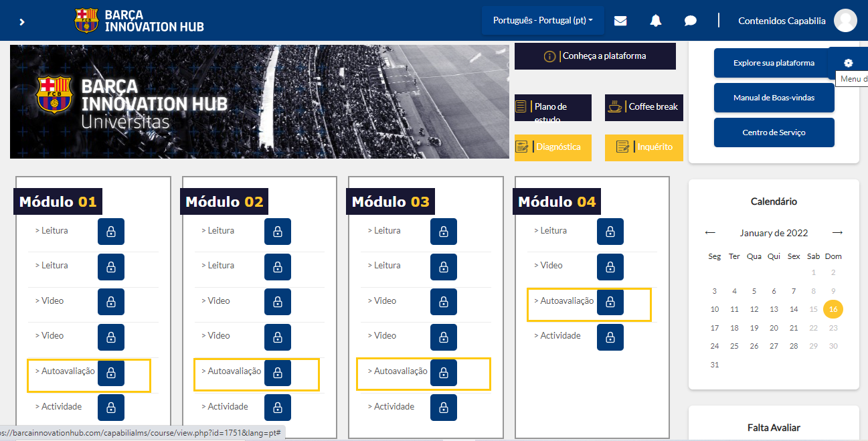Go to previous month in calendar
This screenshot has width=868, height=441.
tap(710, 233)
